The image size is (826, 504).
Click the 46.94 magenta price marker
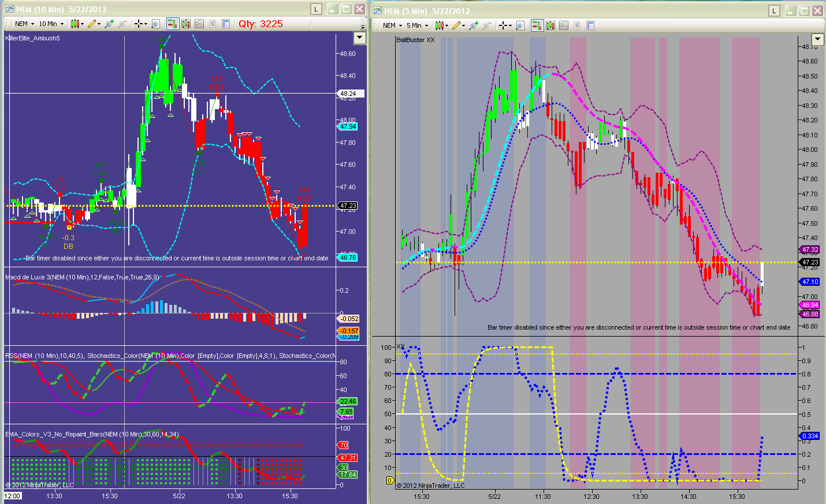pos(810,305)
